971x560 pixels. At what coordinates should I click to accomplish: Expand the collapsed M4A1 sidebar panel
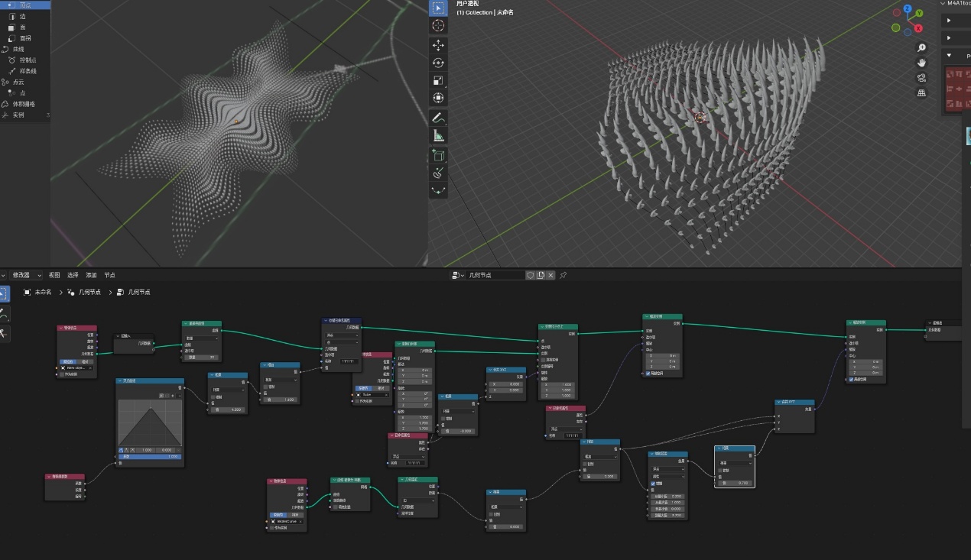[949, 21]
